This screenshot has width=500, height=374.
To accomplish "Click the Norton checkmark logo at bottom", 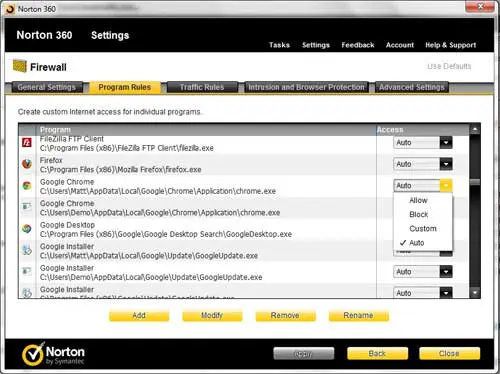I will point(32,354).
